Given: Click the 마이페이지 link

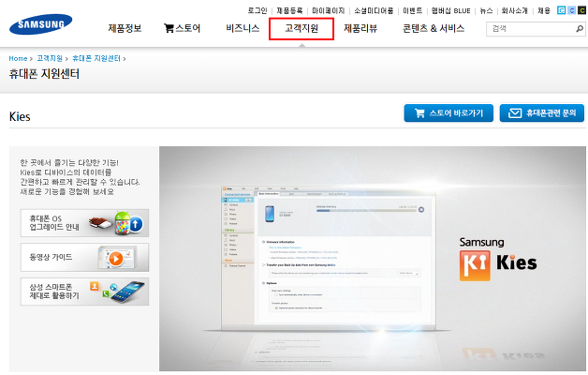Looking at the screenshot, I should coord(328,10).
